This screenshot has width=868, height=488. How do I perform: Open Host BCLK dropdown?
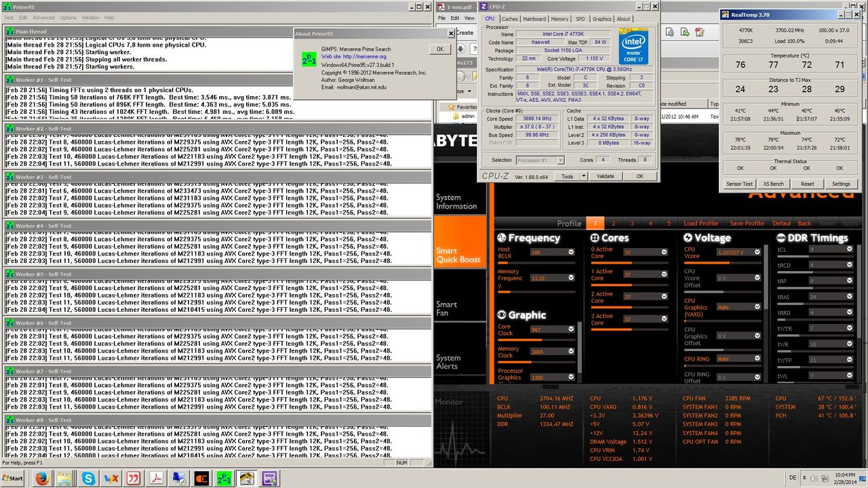572,252
